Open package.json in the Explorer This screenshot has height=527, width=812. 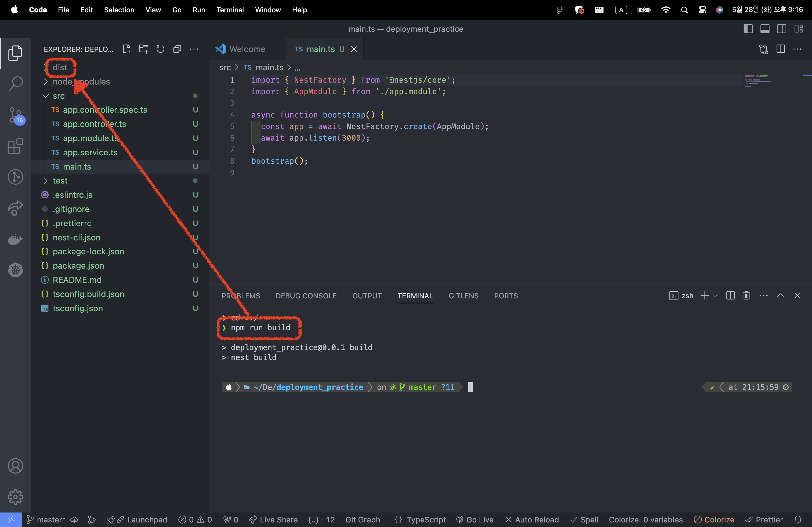[78, 266]
